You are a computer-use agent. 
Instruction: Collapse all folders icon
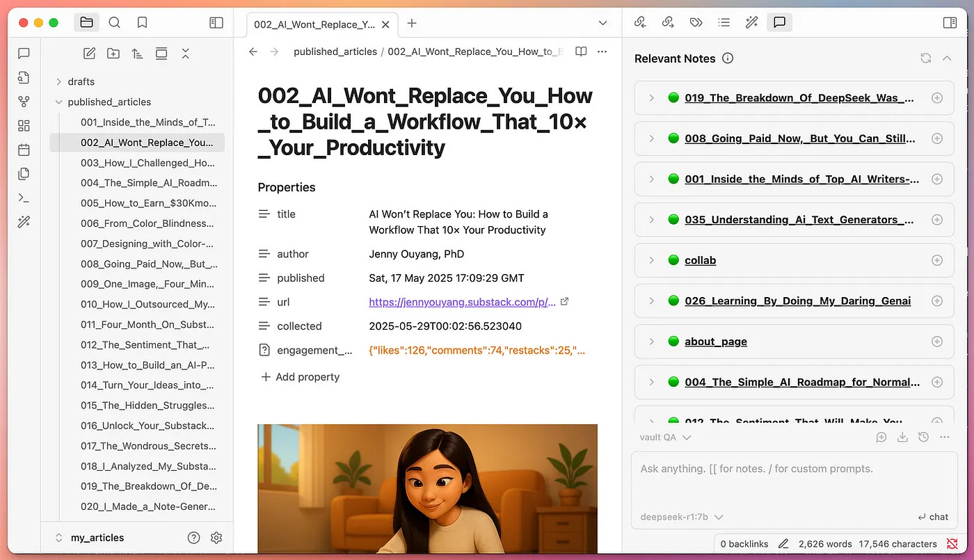point(186,54)
